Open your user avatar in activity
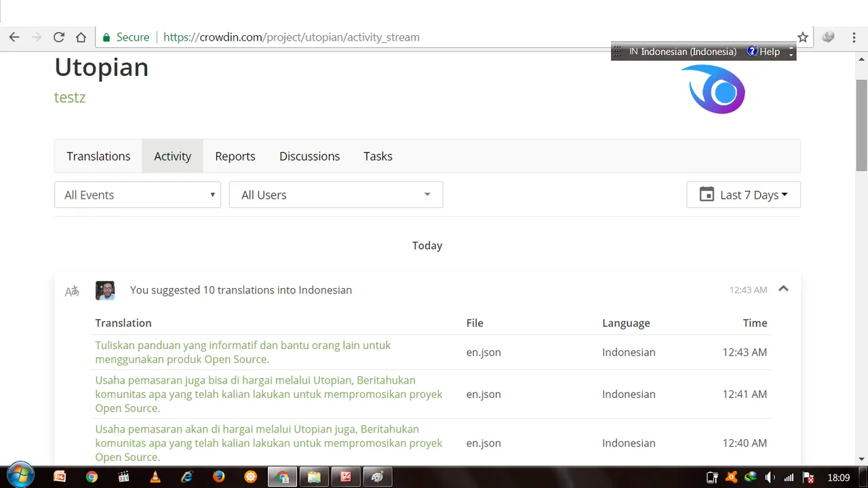The height and width of the screenshot is (488, 868). click(105, 290)
